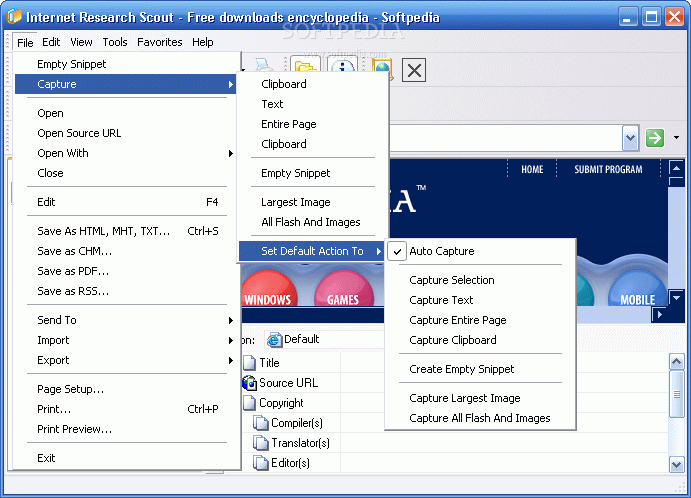Screen dimensions: 691x498
Task: Open the small arrow beside Go button
Action: pyautogui.click(x=676, y=138)
